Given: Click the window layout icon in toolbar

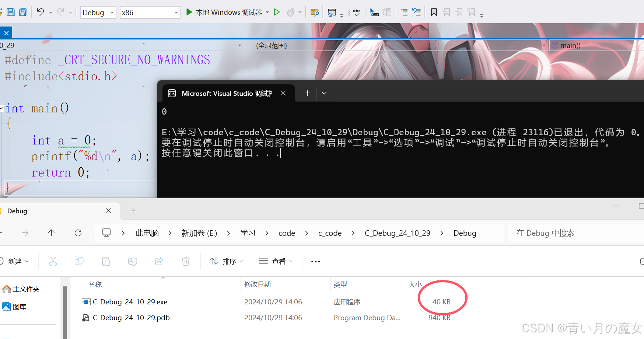Looking at the screenshot, I should coord(332,12).
